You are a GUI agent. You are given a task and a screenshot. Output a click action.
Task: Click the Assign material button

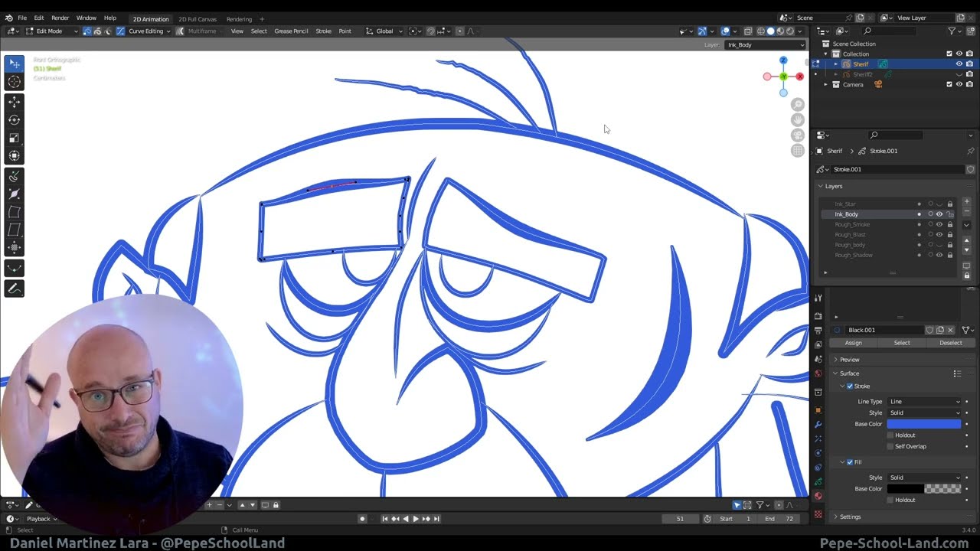[853, 343]
